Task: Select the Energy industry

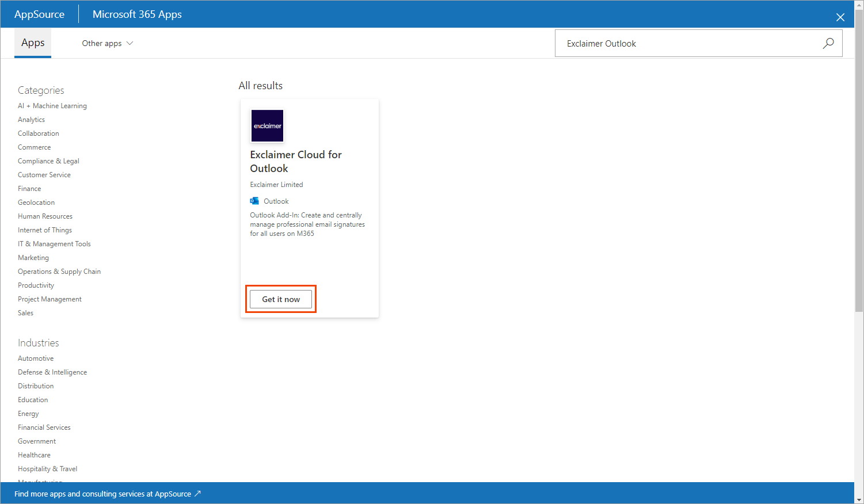Action: coord(28,414)
